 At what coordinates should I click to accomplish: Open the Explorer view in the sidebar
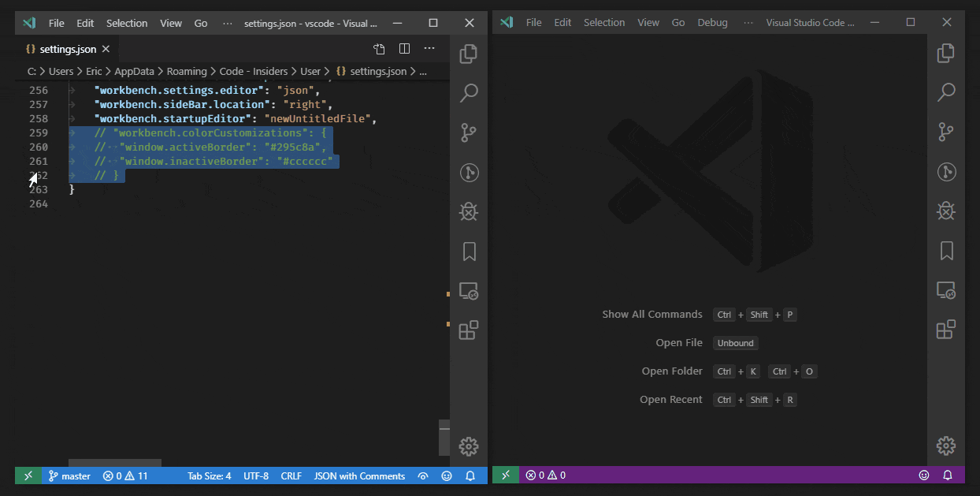click(469, 54)
